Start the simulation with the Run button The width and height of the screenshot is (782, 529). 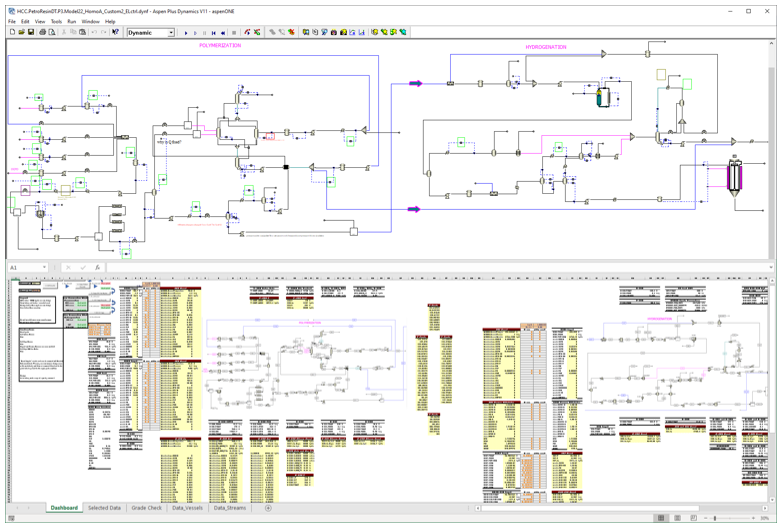[186, 32]
